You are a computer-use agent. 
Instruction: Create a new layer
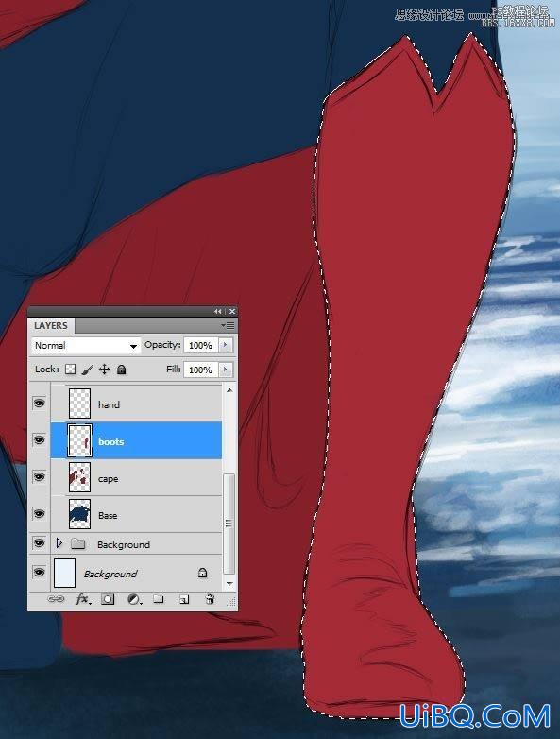coord(184,599)
